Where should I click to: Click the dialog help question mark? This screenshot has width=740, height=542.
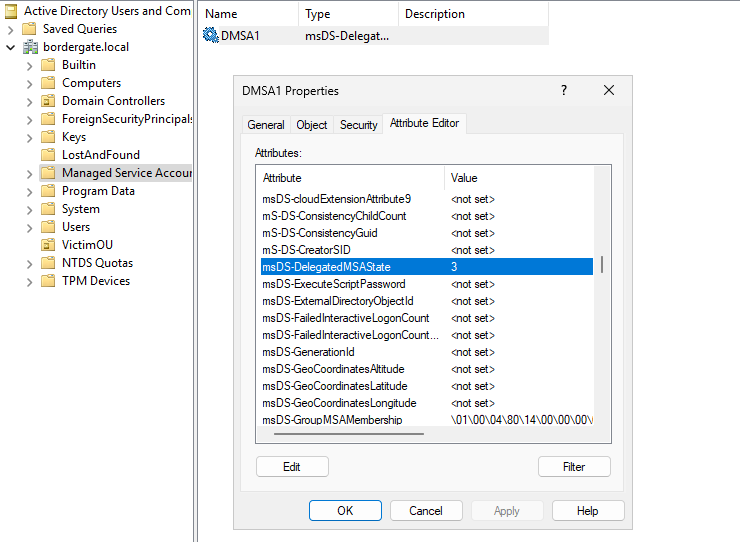click(x=565, y=90)
